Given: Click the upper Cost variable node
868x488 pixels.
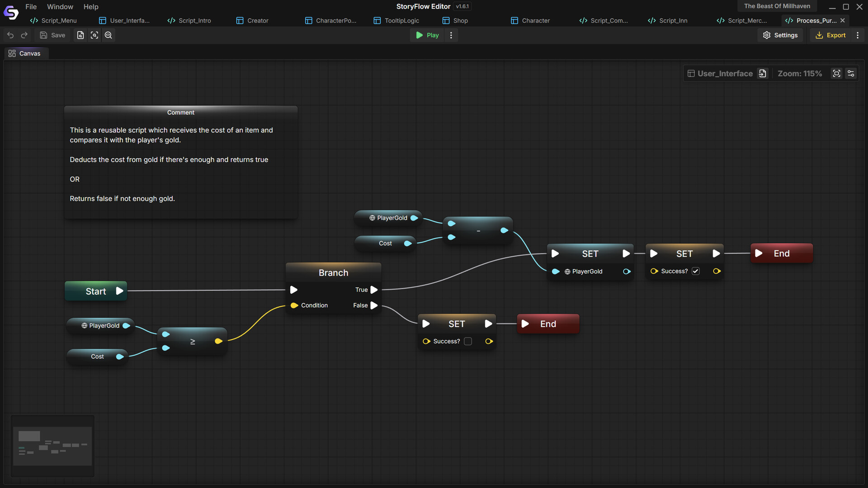Looking at the screenshot, I should click(x=385, y=243).
